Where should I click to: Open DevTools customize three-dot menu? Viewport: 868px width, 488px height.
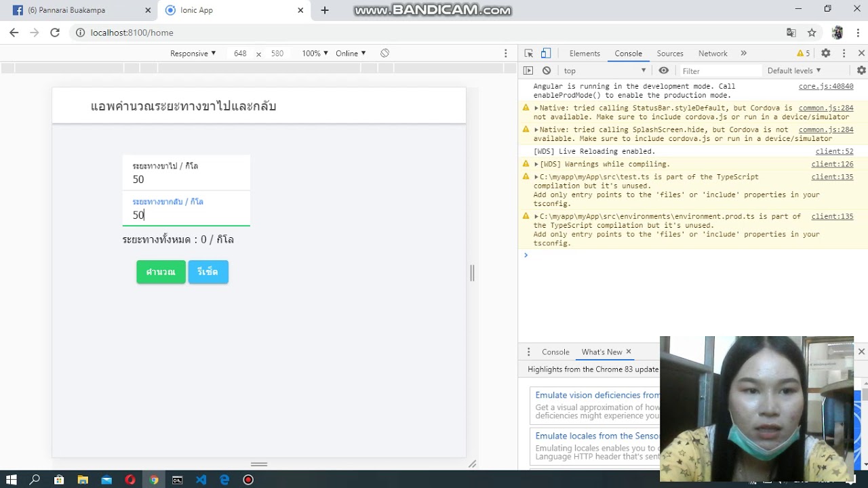(844, 53)
